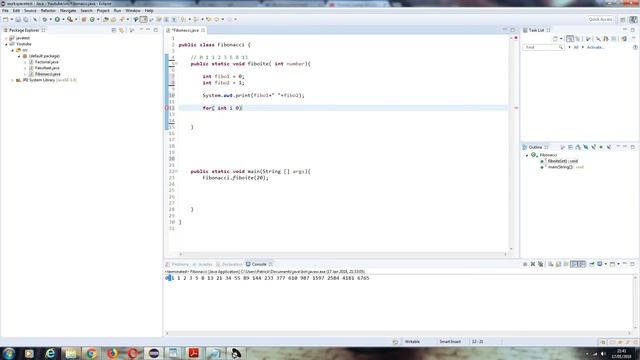Toggle Categorized view in Task List toolbar
The image size is (640, 360).
point(570,39)
